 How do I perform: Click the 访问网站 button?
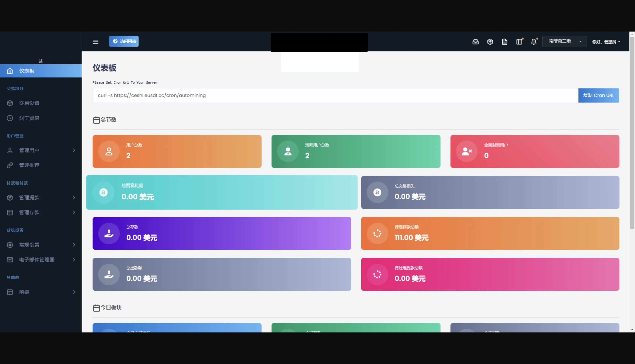124,41
